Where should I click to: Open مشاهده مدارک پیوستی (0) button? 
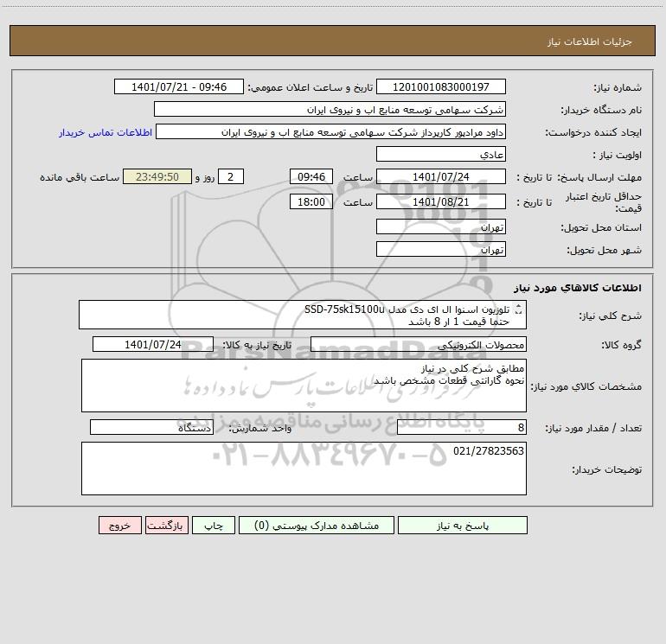(317, 526)
